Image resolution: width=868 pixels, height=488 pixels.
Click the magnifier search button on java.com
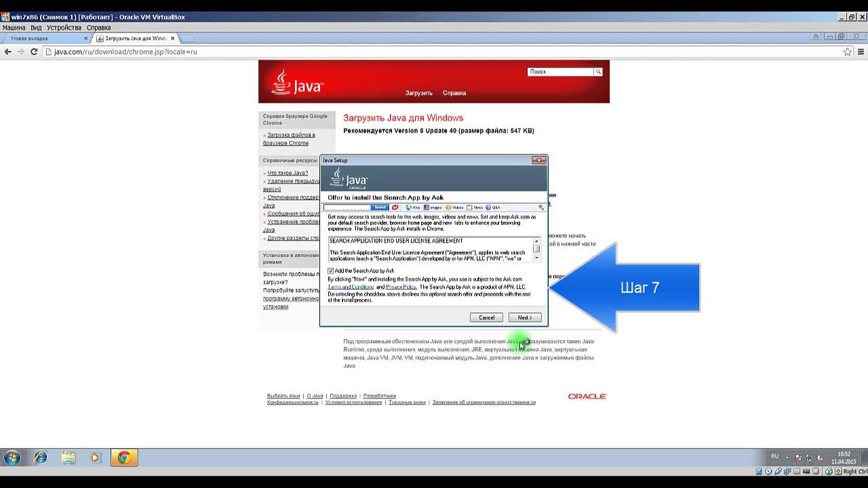click(x=598, y=72)
